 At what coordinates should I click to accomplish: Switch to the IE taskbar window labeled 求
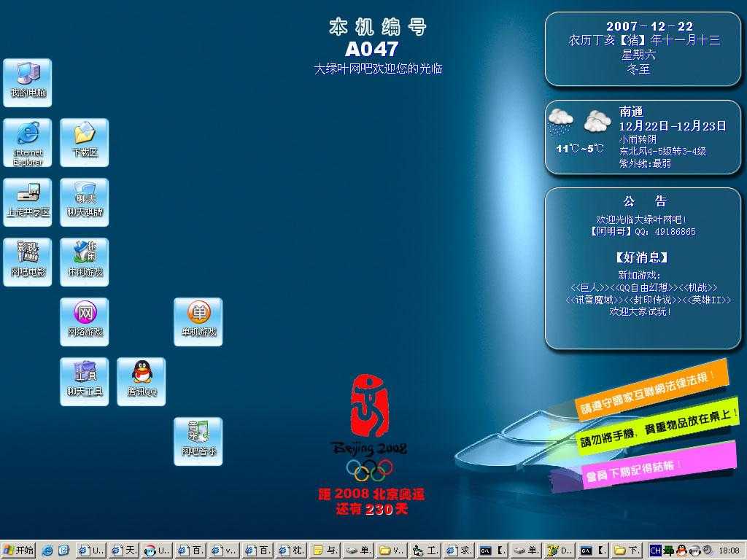coord(458,551)
